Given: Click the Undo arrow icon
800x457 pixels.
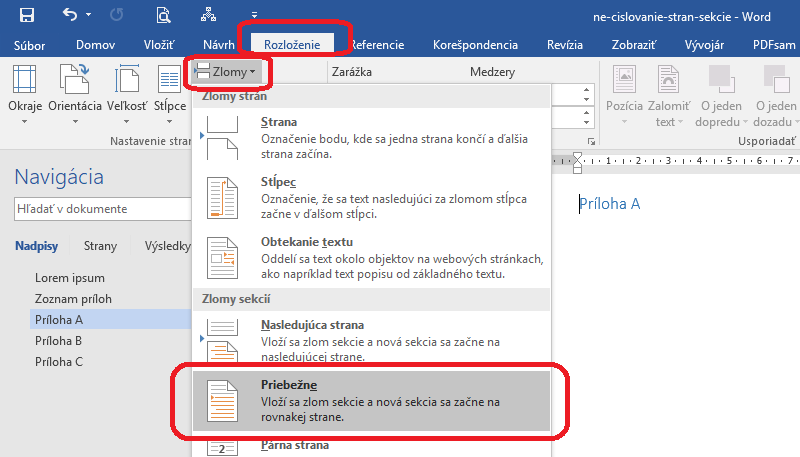Looking at the screenshot, I should pos(70,15).
